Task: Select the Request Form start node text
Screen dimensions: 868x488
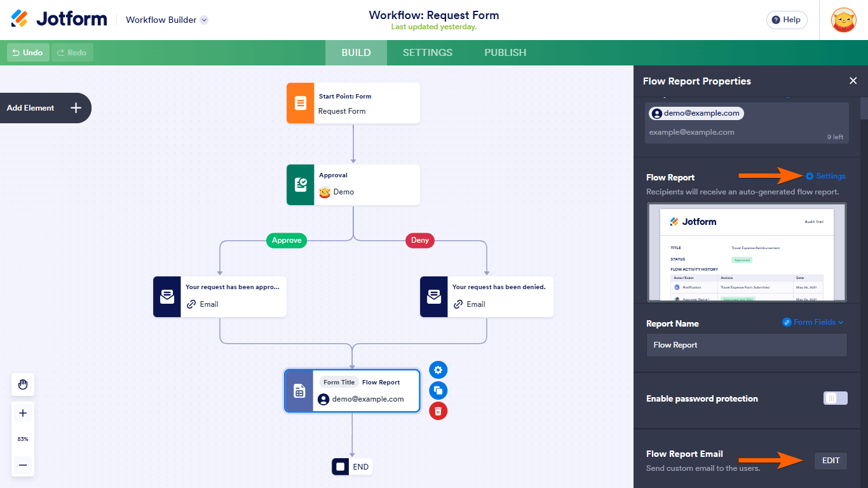Action: click(x=342, y=111)
